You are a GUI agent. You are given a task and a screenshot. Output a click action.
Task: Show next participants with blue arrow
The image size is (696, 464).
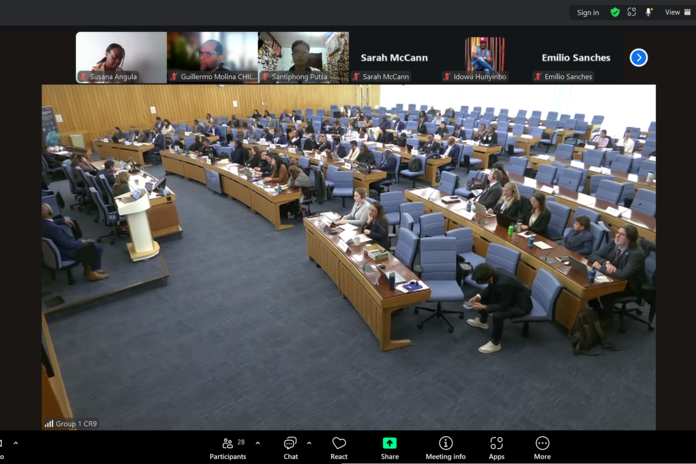(638, 58)
